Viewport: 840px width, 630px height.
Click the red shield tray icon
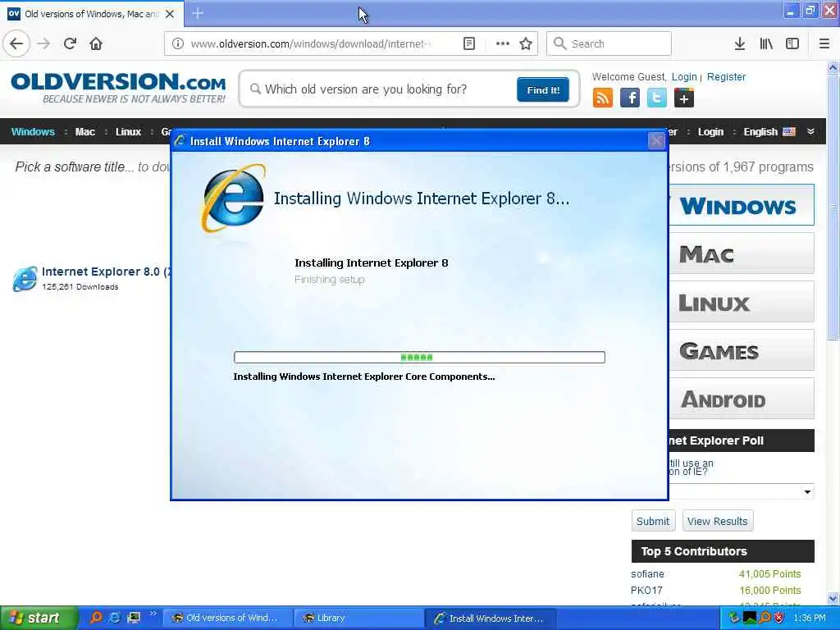[x=779, y=618]
